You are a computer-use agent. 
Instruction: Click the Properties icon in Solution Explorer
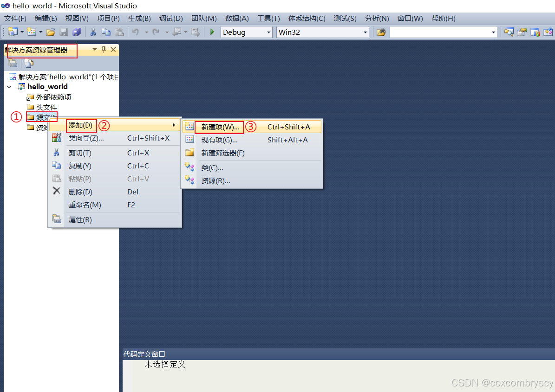13,63
